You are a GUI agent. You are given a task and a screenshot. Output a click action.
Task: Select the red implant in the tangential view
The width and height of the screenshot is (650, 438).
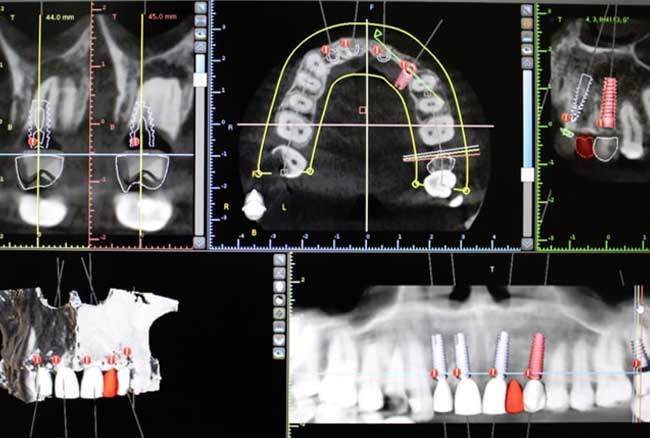[609, 102]
